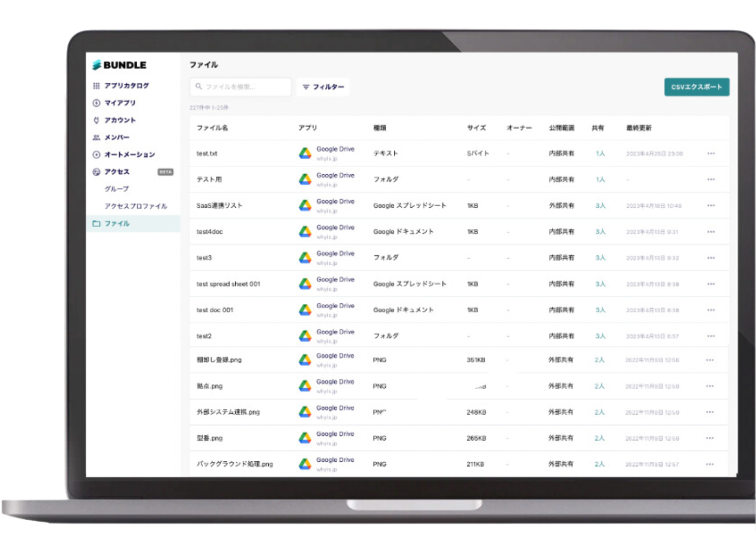Screen dimensions: 756x540
Task: Open more options for test4doc row
Action: coord(711,232)
